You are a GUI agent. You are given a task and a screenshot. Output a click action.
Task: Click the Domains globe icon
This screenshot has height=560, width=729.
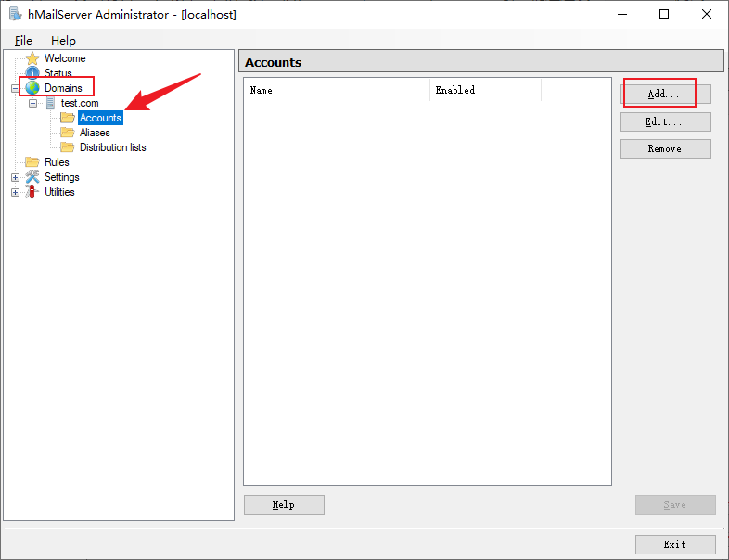click(x=32, y=88)
